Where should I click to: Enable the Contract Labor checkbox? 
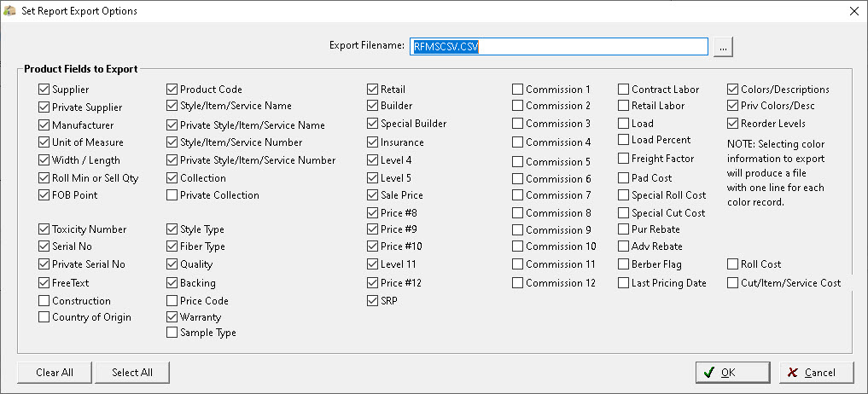click(623, 89)
